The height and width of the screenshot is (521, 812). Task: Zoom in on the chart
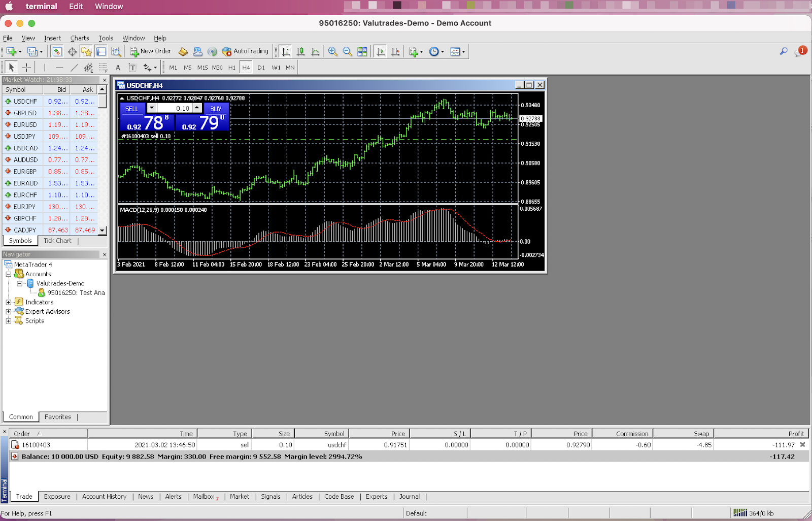[332, 51]
